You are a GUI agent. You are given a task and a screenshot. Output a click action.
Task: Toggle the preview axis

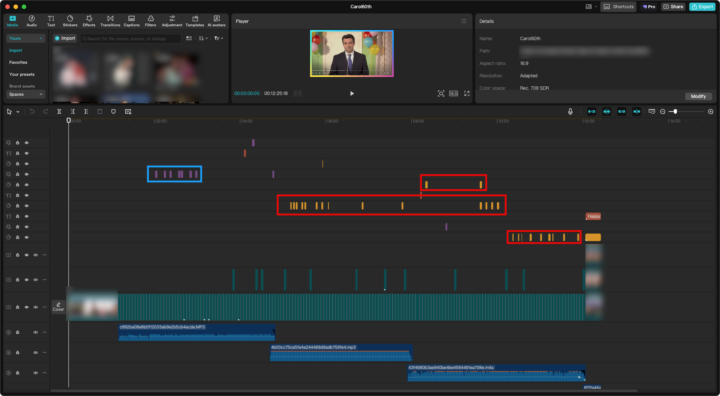(x=636, y=112)
